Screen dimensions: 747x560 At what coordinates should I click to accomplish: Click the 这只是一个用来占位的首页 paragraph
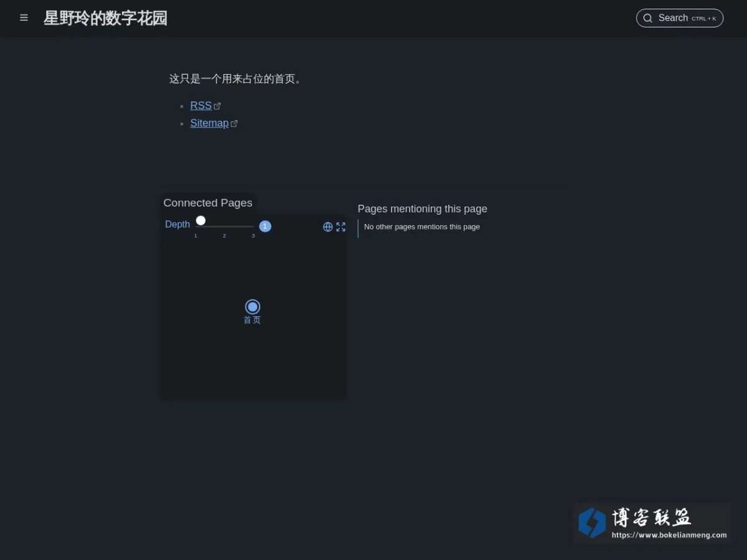pos(237,79)
